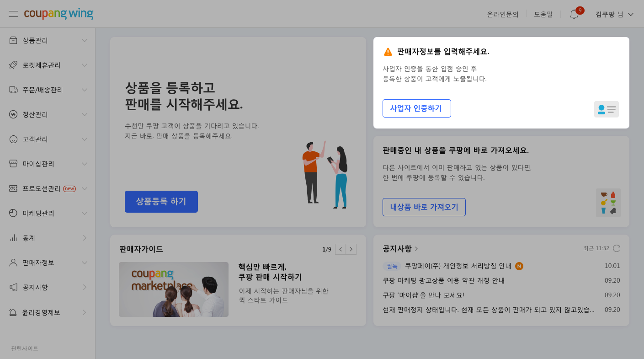Select 주문/배송관리 menu label

43,90
